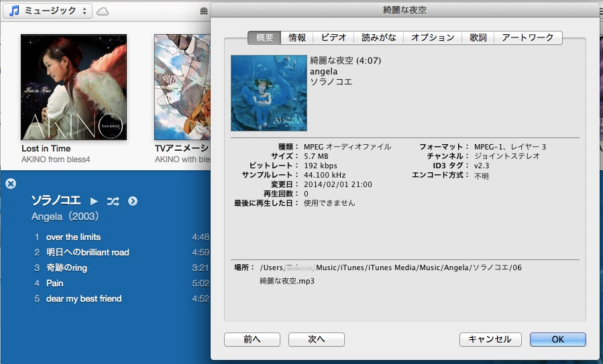Click the ソラノコエ album heading
Screen dimensions: 603x364
click(x=56, y=200)
